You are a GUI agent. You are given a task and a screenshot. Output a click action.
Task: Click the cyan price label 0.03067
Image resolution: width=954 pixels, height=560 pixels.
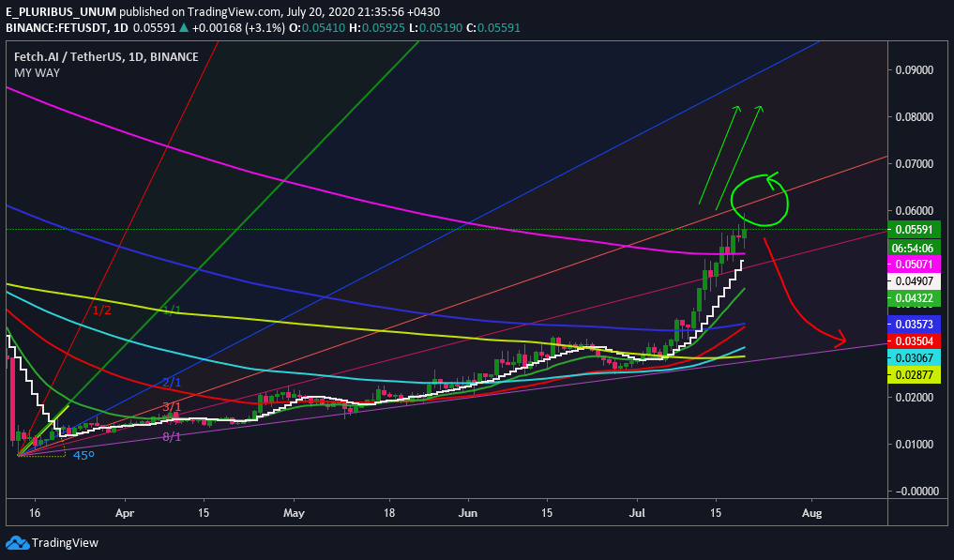915,357
